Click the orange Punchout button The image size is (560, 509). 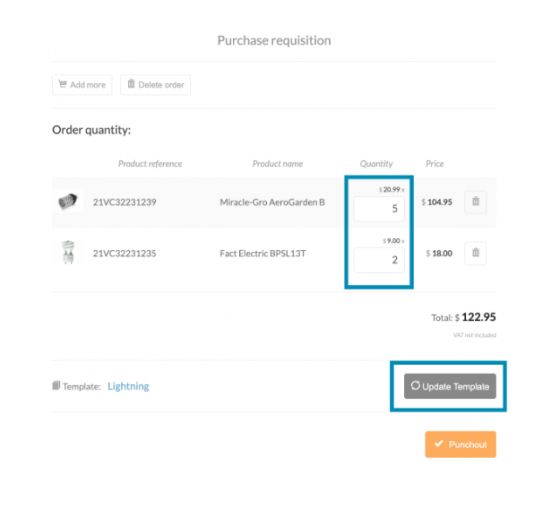pyautogui.click(x=460, y=444)
